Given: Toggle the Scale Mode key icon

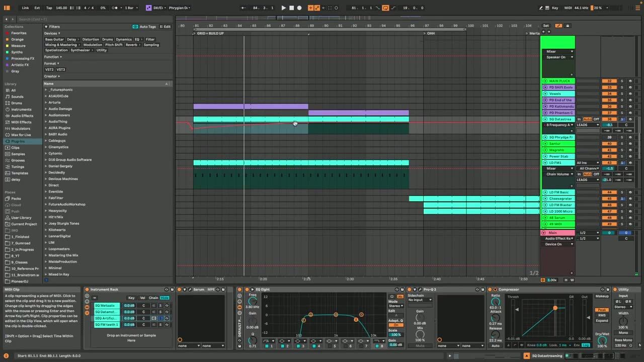Looking at the screenshot, I should coord(148,8).
